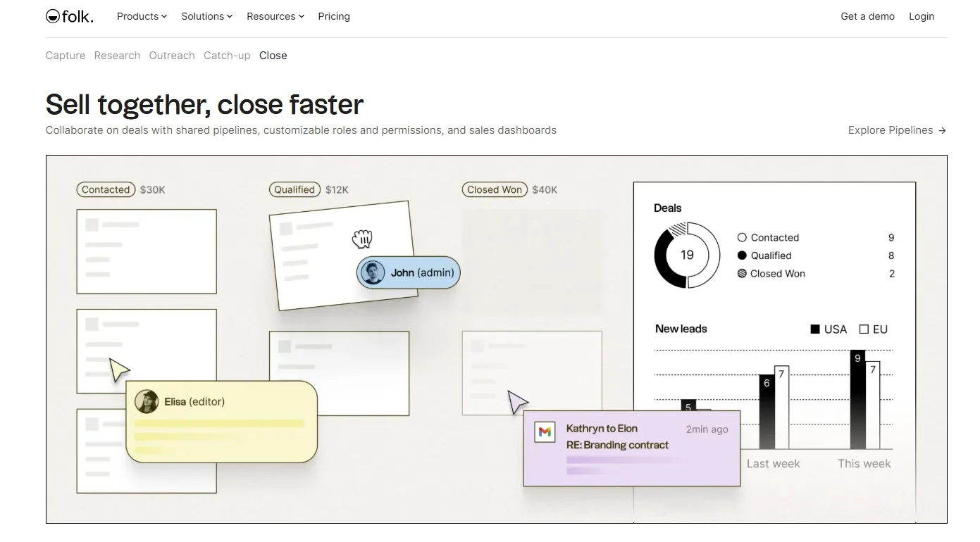This screenshot has height=542, width=980.
Task: Click 'RE: Branding contract' subject text
Action: [x=618, y=445]
